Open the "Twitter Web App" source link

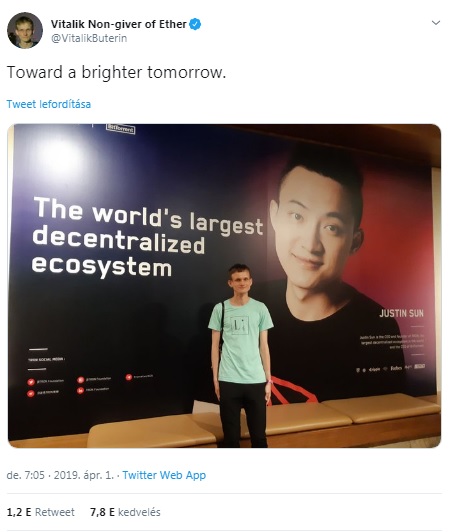pos(164,475)
